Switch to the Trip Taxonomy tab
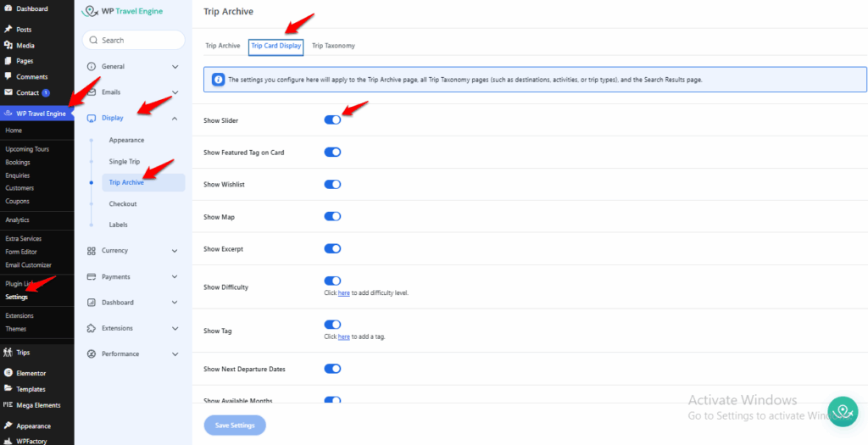Image resolution: width=868 pixels, height=445 pixels. [333, 46]
